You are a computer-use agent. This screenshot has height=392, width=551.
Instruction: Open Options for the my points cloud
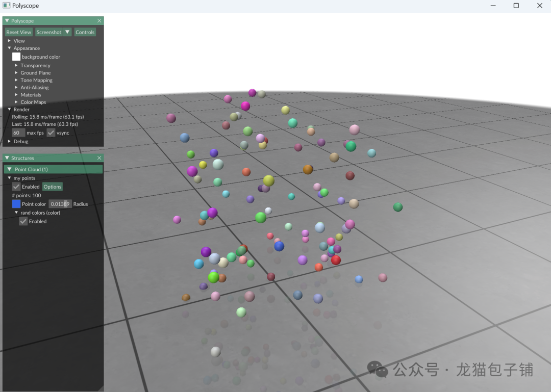(52, 187)
